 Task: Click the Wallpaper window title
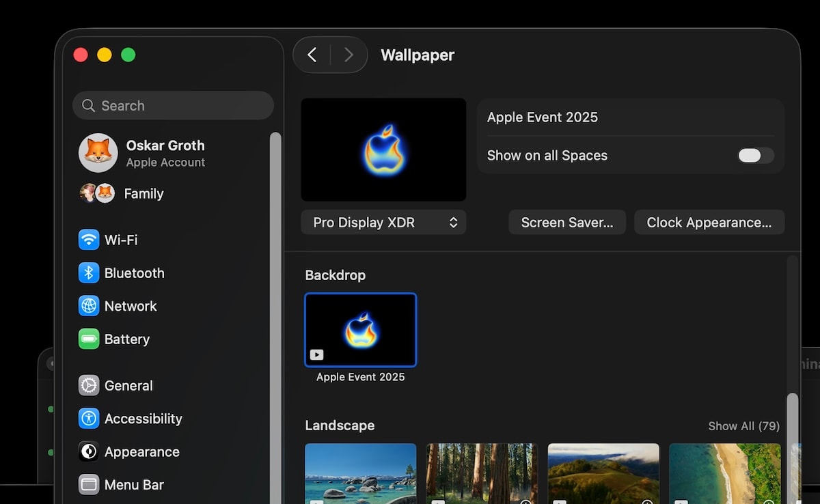(418, 55)
